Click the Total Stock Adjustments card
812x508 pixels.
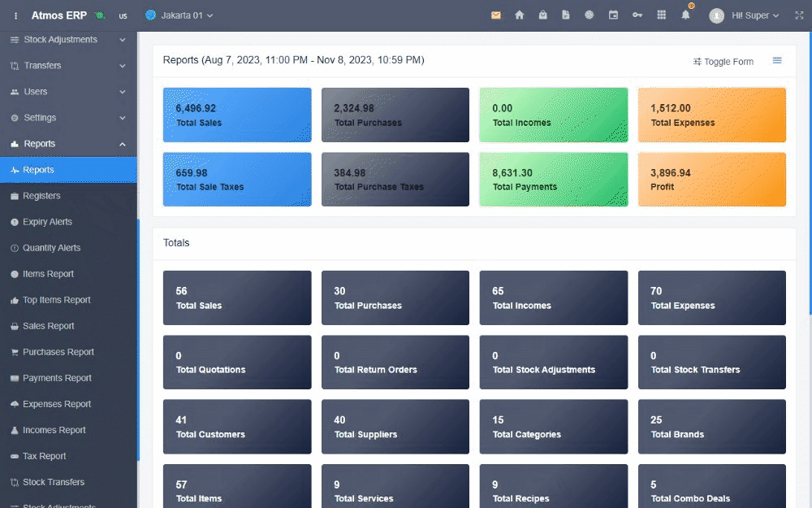[x=554, y=363]
